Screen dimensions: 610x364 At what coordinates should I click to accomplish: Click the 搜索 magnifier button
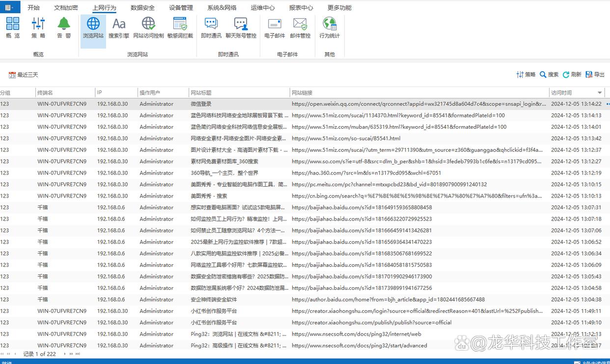(549, 75)
